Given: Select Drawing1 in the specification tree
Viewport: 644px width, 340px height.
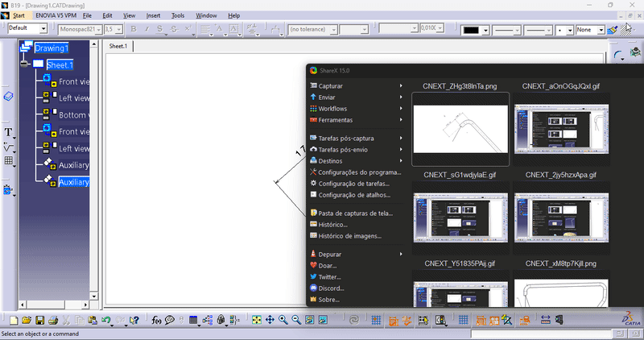Looking at the screenshot, I should [52, 48].
